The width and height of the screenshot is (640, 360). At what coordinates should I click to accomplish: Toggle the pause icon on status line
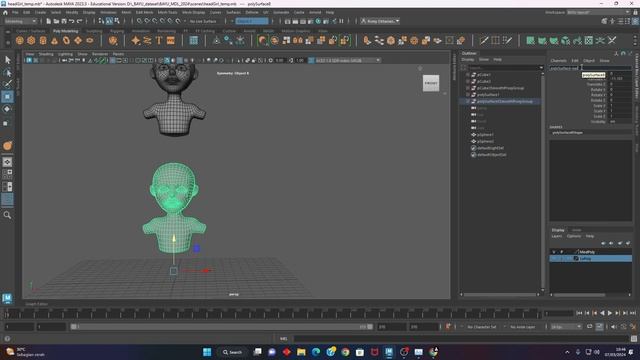(x=341, y=21)
